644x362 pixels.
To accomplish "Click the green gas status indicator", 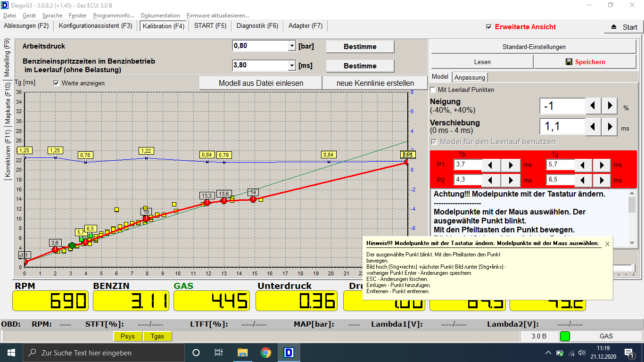I will (x=564, y=336).
